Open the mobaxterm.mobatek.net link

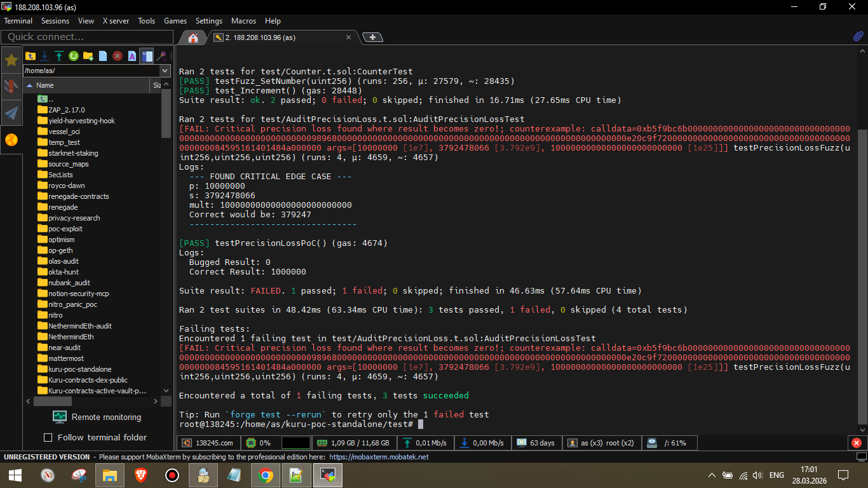379,457
